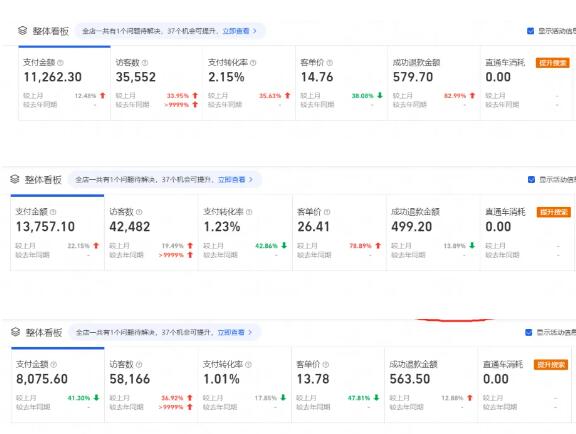This screenshot has width=576, height=434.
Task: Click help icon beside 访客数 above 58,166
Action: tap(139, 365)
